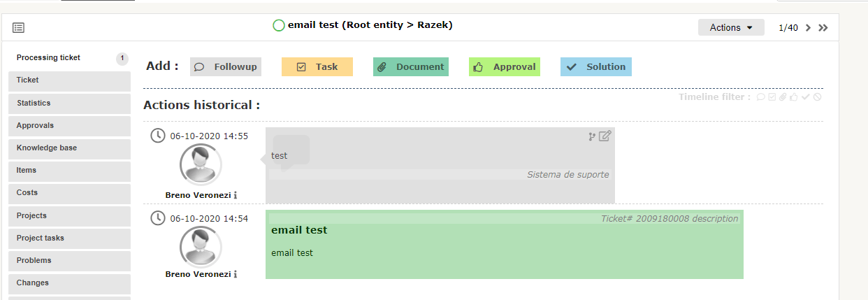Jump to the last ticket with the double arrow
Screen dimensions: 868x300
click(823, 28)
